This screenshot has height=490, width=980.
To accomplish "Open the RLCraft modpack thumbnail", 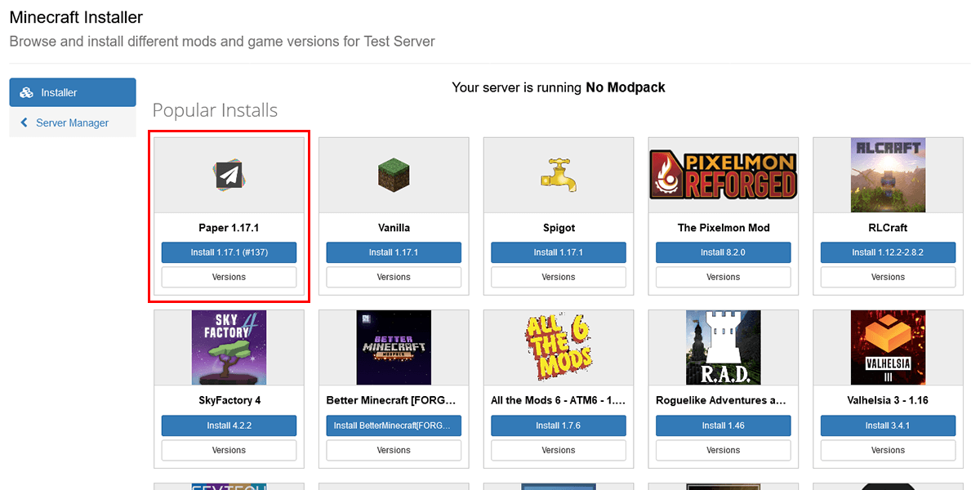I will click(x=888, y=175).
